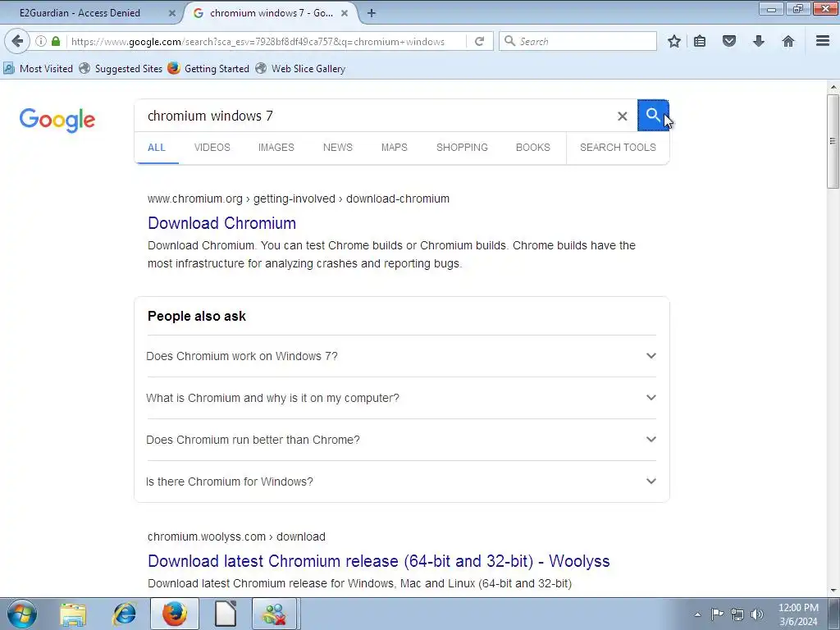Image resolution: width=840 pixels, height=630 pixels.
Task: Open the Suggested Sites bookmark
Action: tap(121, 69)
